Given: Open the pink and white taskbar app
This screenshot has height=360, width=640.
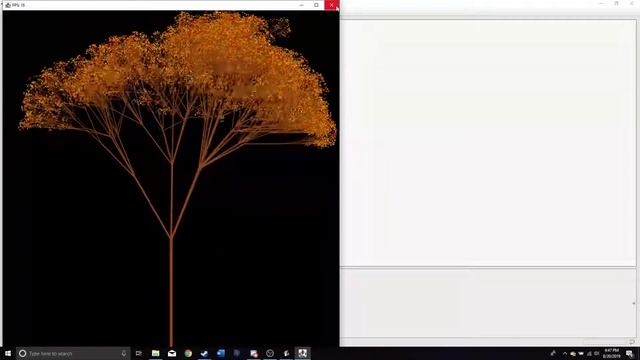Looking at the screenshot, I should (x=254, y=353).
